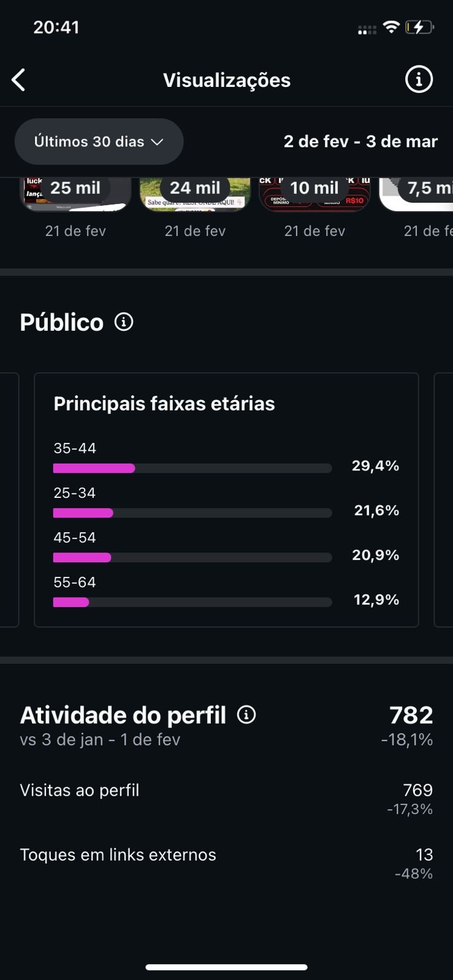Select the 35-44 age range bar
Viewport: 453px width, 980px height.
(x=192, y=468)
